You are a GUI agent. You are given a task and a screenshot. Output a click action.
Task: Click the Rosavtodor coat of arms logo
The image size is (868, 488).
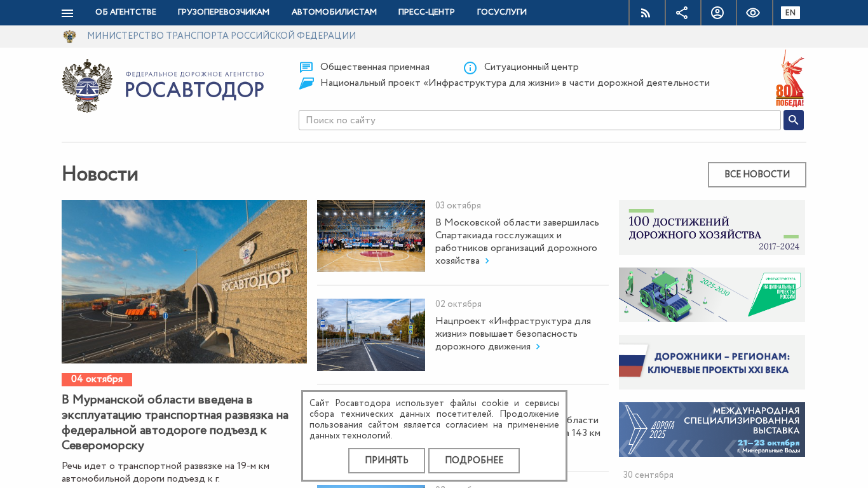click(87, 86)
